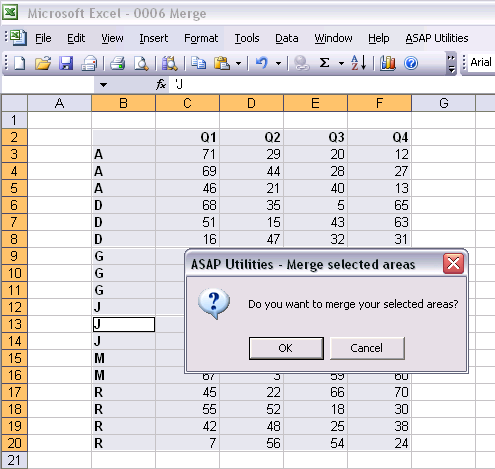Open the Paste options dropdown arrow
The width and height of the screenshot is (495, 469).
pos(238,63)
